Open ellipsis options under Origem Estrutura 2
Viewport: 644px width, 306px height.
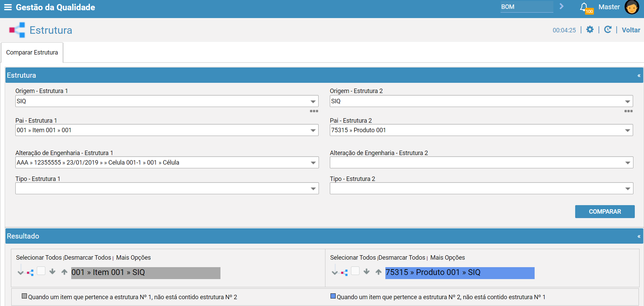pyautogui.click(x=628, y=111)
